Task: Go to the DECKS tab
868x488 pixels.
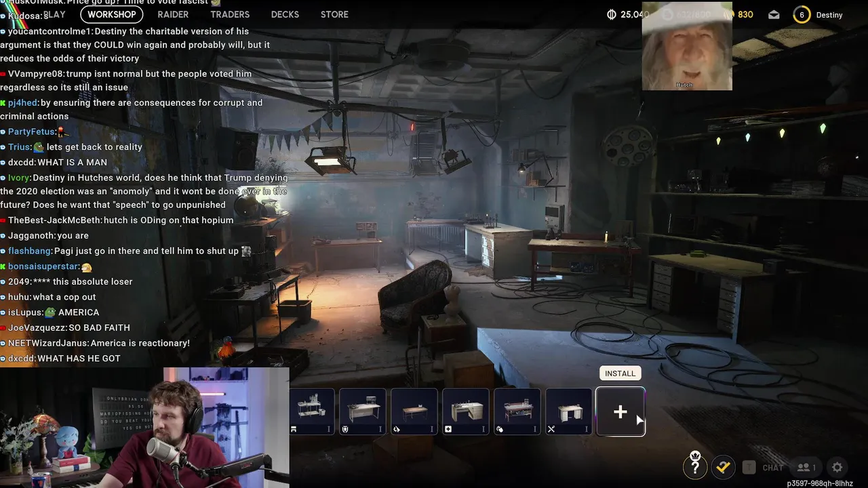Action: [x=285, y=14]
